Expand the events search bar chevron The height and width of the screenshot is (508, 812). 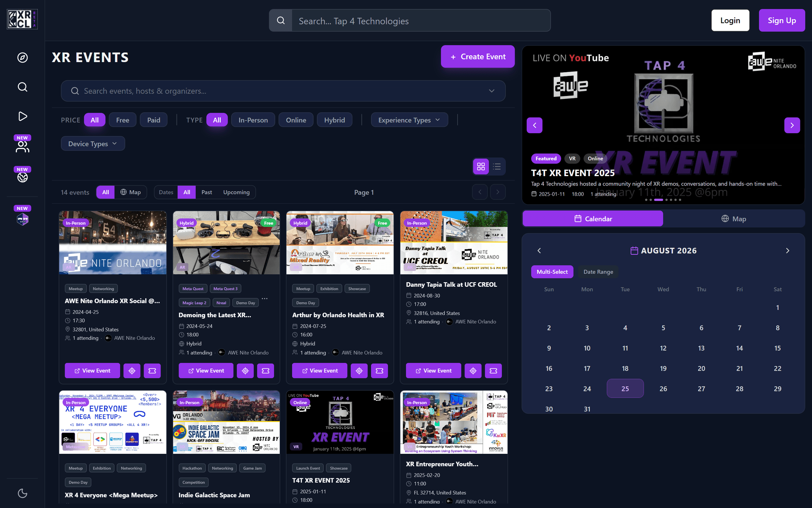[x=492, y=91]
